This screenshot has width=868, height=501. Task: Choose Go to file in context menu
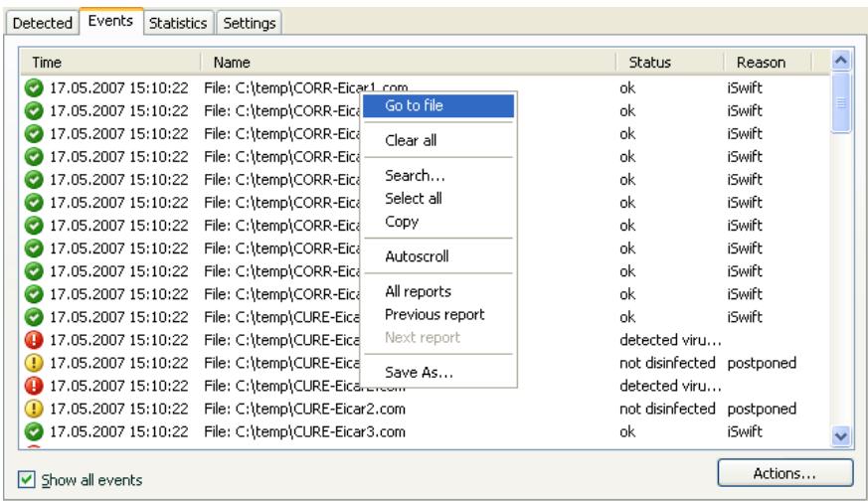[x=438, y=105]
